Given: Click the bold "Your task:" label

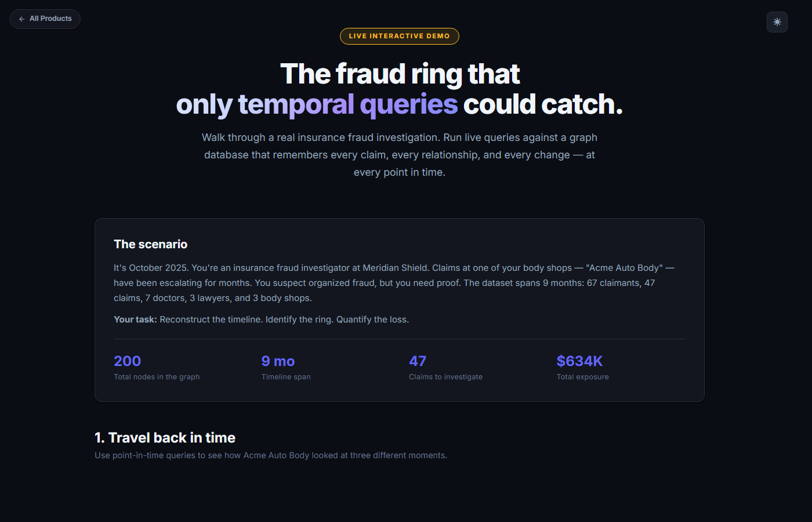Looking at the screenshot, I should (x=135, y=320).
